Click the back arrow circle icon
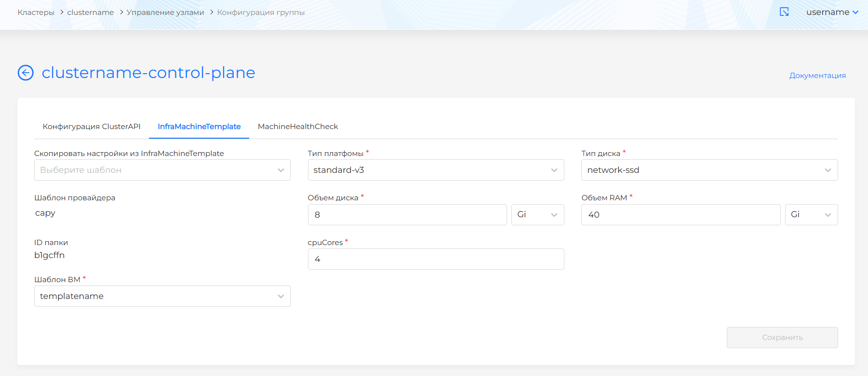 tap(26, 73)
